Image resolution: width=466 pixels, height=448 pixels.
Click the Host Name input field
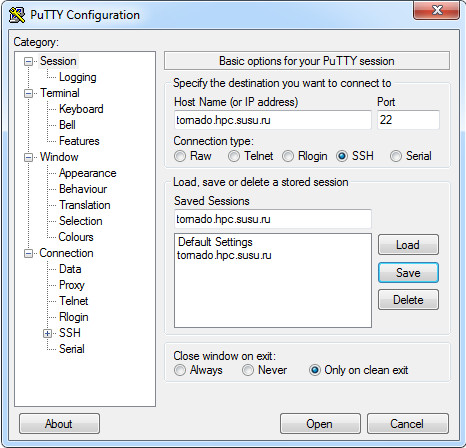(x=273, y=120)
